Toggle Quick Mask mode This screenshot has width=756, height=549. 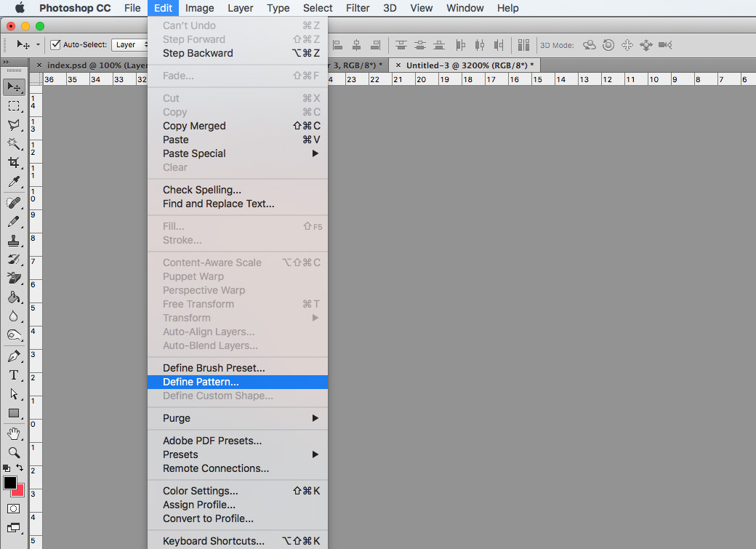click(14, 508)
